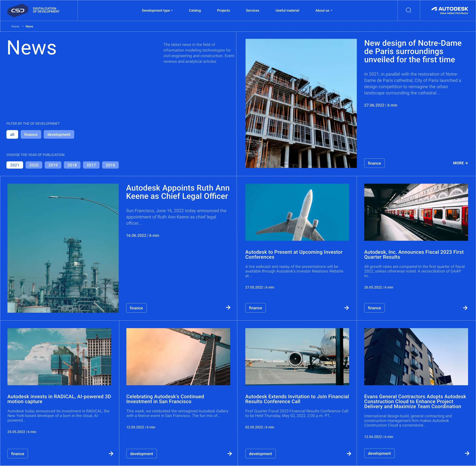Select publication year 2018
Screen dimensions: 476x466
click(x=72, y=165)
